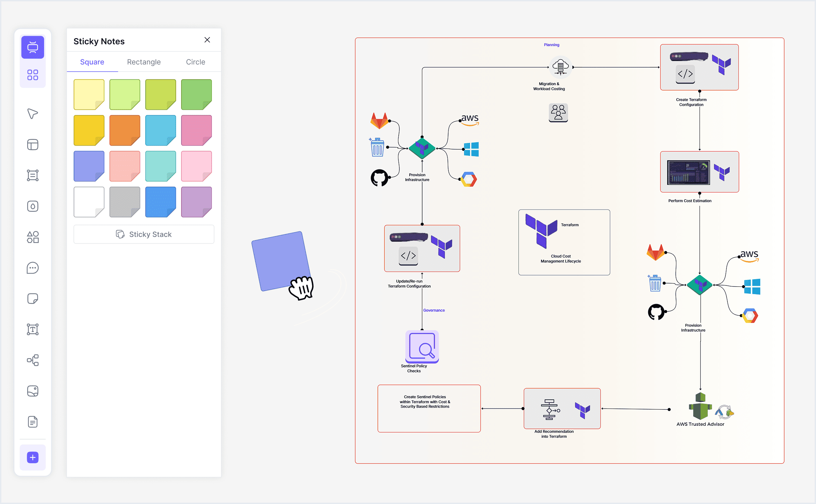816x504 pixels.
Task: Close the Sticky Notes panel
Action: point(207,40)
